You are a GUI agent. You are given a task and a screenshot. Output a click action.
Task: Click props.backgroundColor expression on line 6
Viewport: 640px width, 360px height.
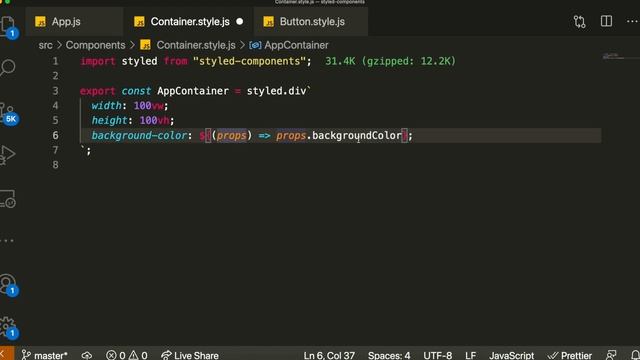(339, 135)
